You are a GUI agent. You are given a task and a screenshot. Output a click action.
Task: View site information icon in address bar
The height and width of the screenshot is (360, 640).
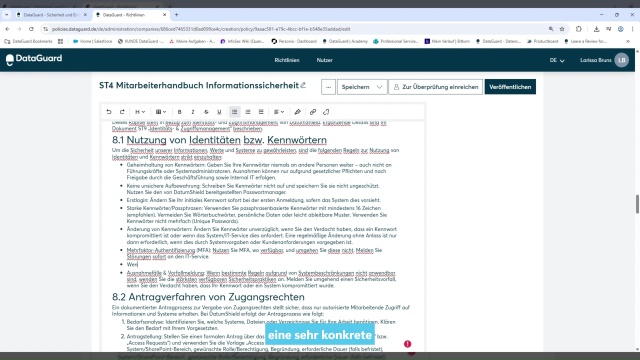point(46,29)
